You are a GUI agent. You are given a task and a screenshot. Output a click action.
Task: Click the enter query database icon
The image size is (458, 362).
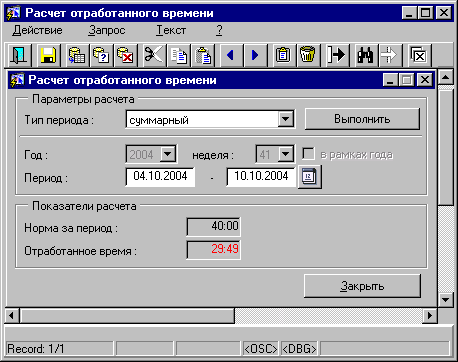(77, 55)
